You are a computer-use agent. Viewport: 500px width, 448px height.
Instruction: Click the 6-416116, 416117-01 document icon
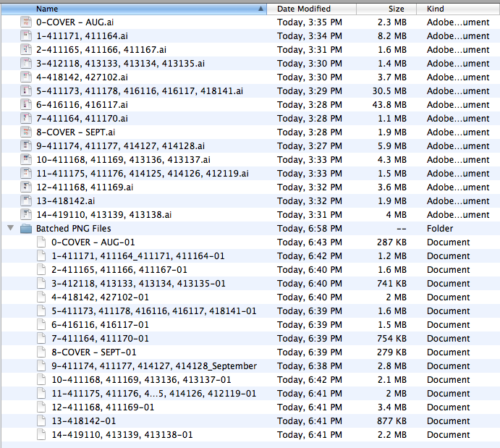point(41,324)
